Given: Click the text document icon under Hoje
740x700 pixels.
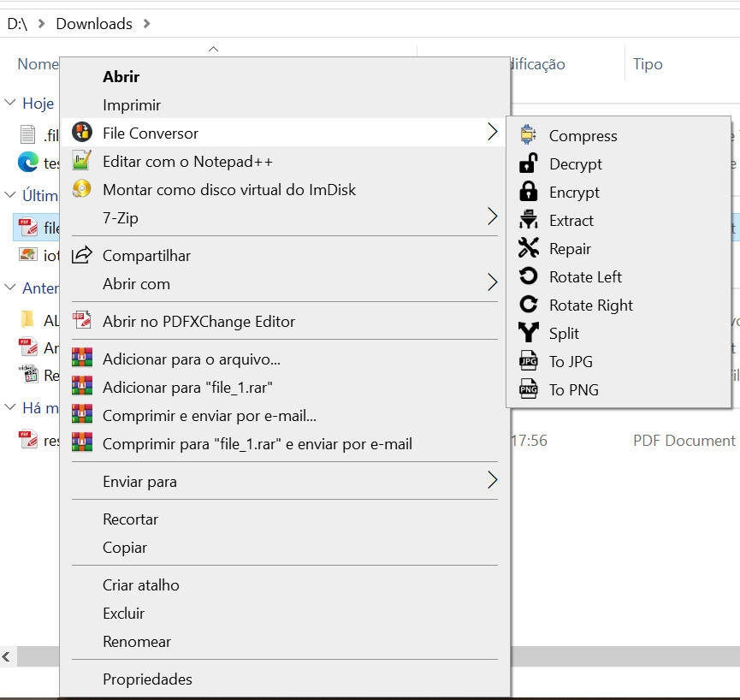Looking at the screenshot, I should coord(28,135).
